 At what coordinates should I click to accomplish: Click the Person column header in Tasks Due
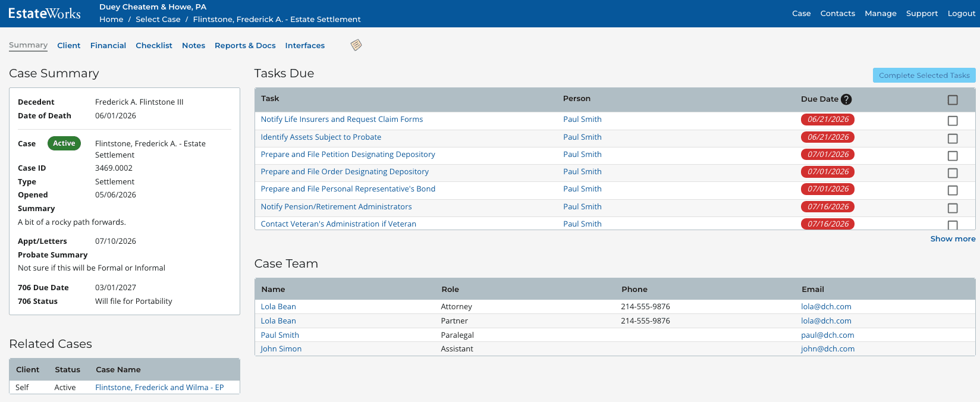coord(577,99)
